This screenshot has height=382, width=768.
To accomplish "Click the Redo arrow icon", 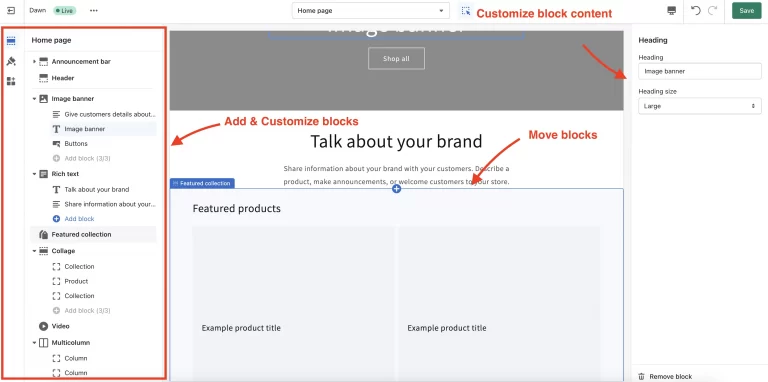I will click(x=713, y=10).
